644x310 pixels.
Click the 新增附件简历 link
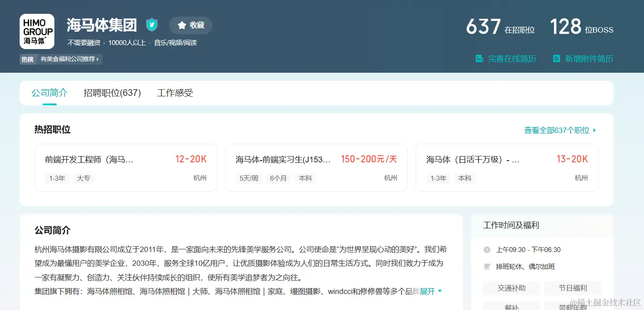589,58
